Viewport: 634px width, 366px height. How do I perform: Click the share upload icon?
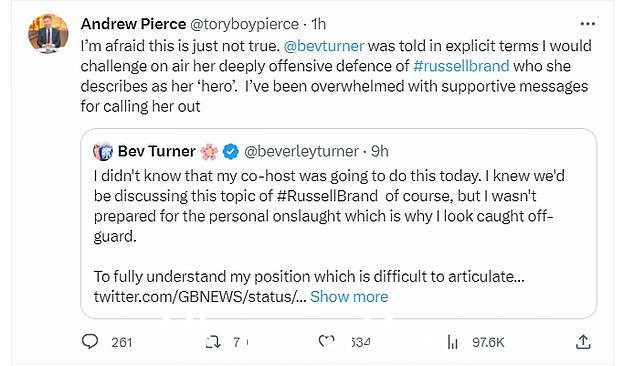[x=583, y=342]
